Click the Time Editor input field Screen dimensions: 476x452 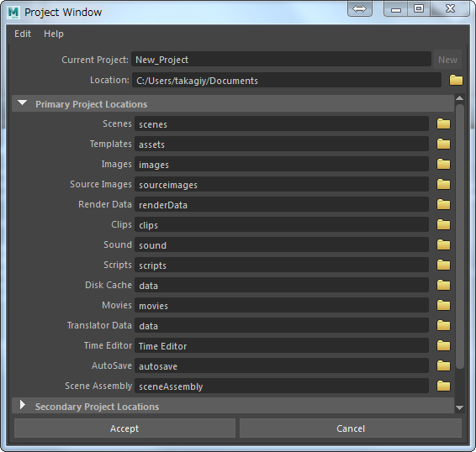tap(282, 345)
